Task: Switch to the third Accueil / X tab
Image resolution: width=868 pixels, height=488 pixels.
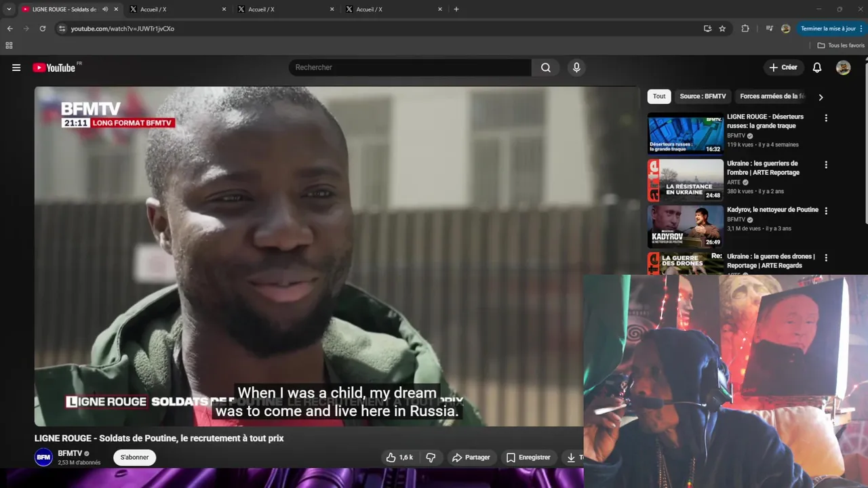Action: [286, 9]
